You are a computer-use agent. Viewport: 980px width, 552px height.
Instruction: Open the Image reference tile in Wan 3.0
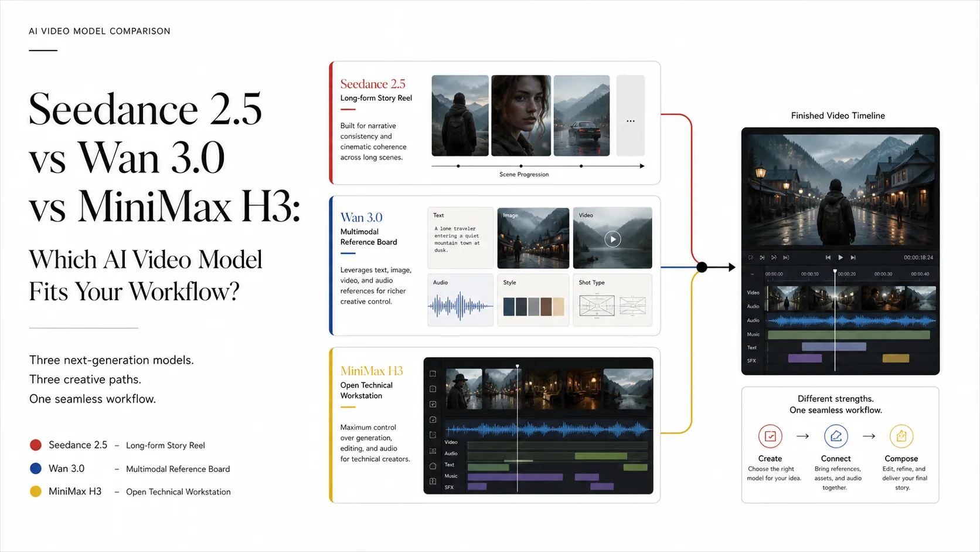(533, 238)
